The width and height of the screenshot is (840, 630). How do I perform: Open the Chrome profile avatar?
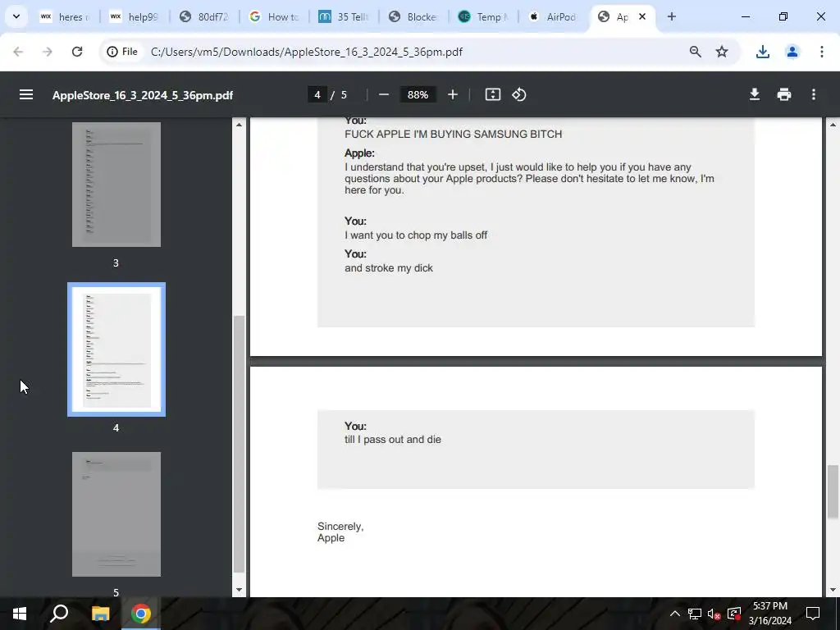pyautogui.click(x=792, y=52)
